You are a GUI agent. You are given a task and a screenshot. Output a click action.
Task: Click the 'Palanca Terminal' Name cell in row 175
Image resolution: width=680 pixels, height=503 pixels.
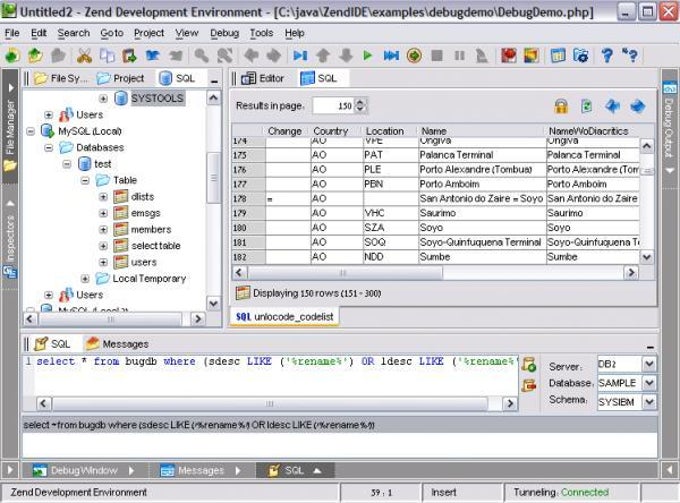pyautogui.click(x=481, y=155)
